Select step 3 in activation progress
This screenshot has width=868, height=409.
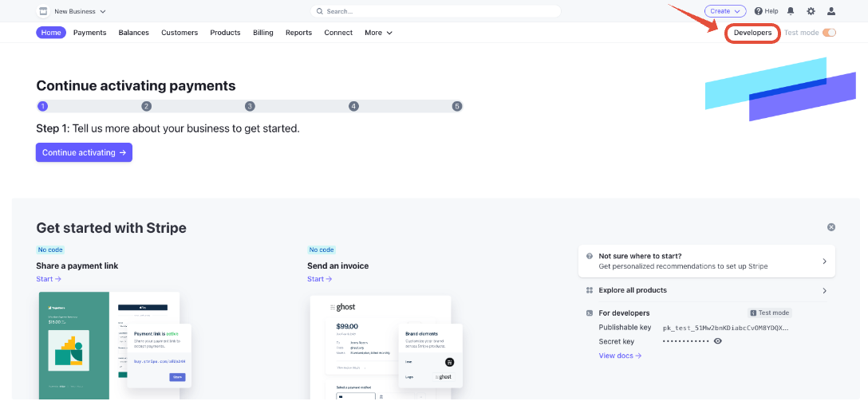click(x=250, y=106)
